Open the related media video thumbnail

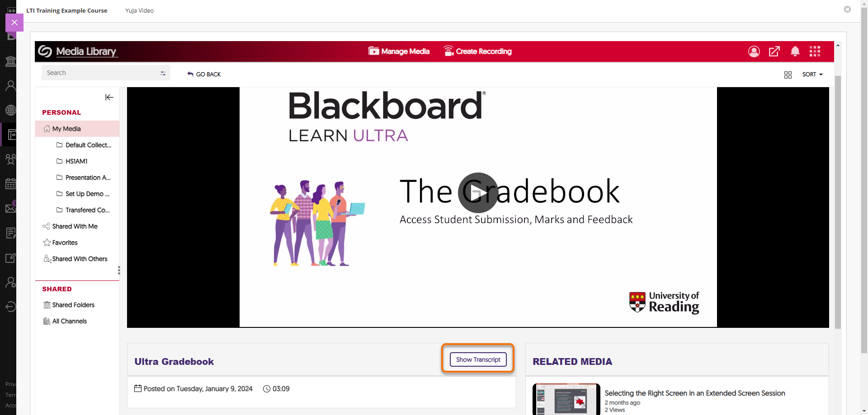566,399
